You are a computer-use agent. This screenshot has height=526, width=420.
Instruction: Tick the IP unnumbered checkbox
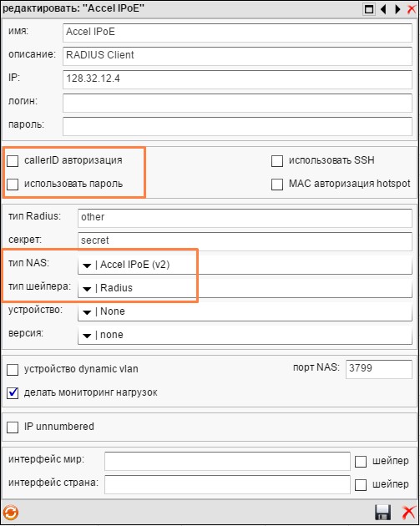point(13,427)
